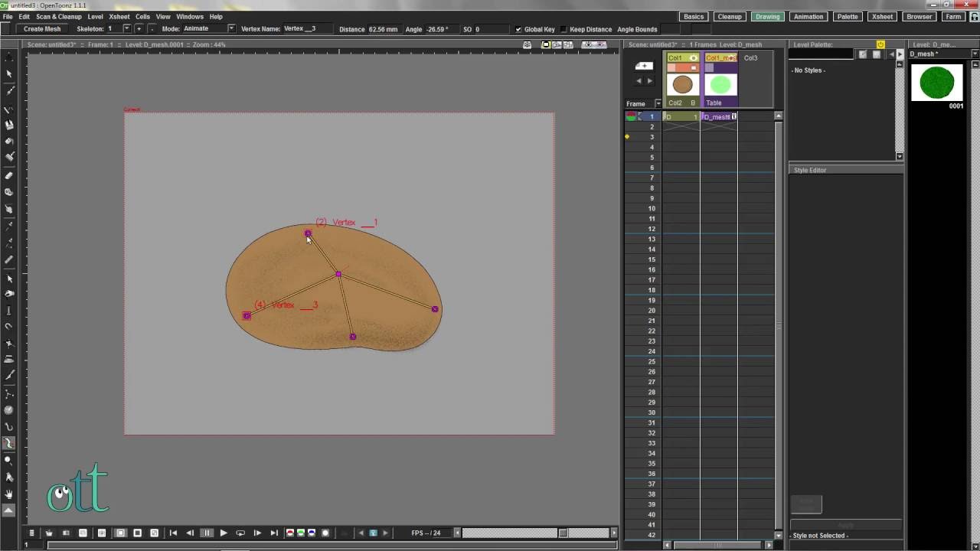Select the Col1 column thumbnail
The width and height of the screenshot is (980, 551).
point(682,84)
